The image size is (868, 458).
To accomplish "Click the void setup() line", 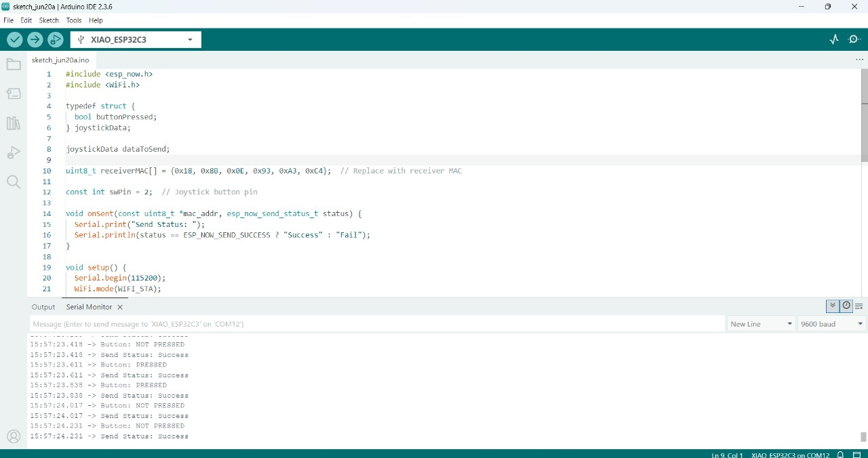I will 96,268.
